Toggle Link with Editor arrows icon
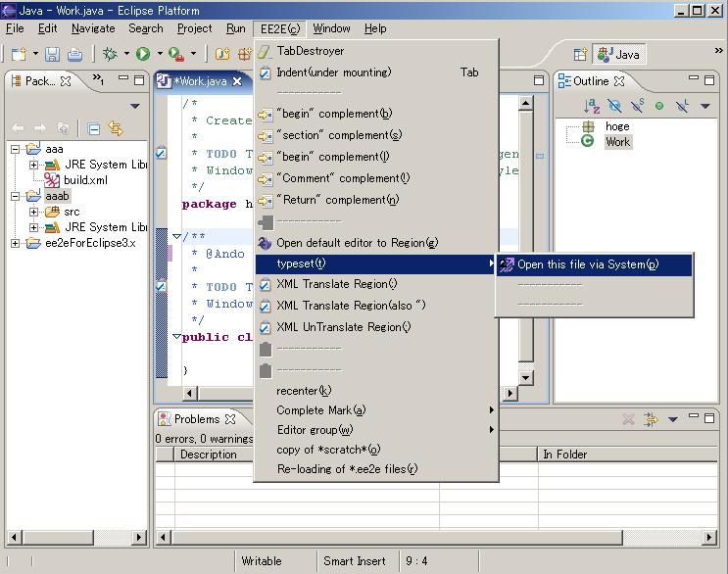The width and height of the screenshot is (728, 574). (116, 128)
